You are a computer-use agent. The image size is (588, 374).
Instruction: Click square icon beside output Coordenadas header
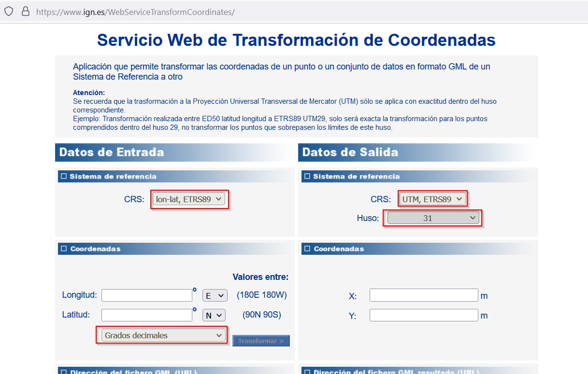[307, 249]
